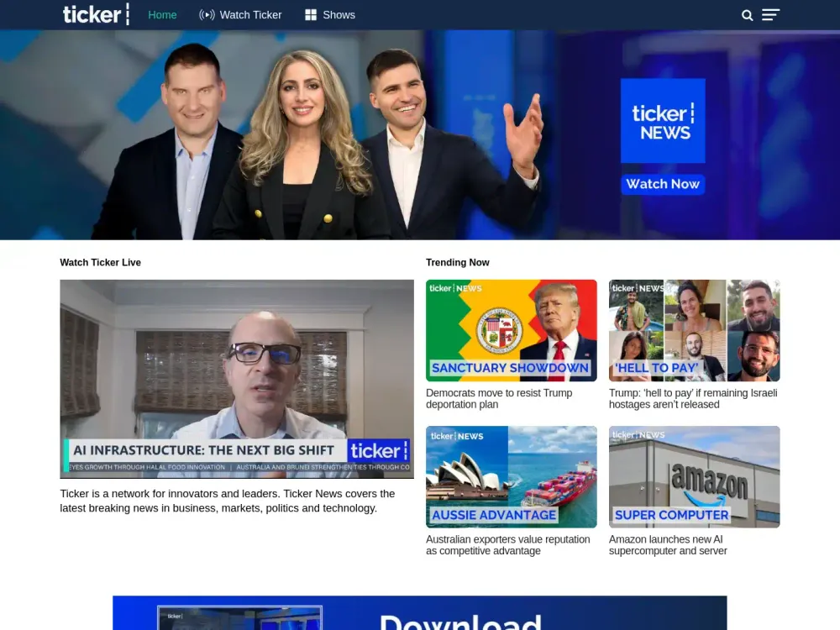Open the search magnifier icon
The height and width of the screenshot is (630, 840).
pyautogui.click(x=747, y=15)
